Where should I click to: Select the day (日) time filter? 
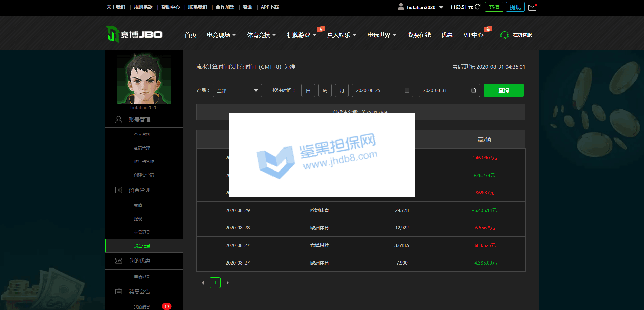308,90
